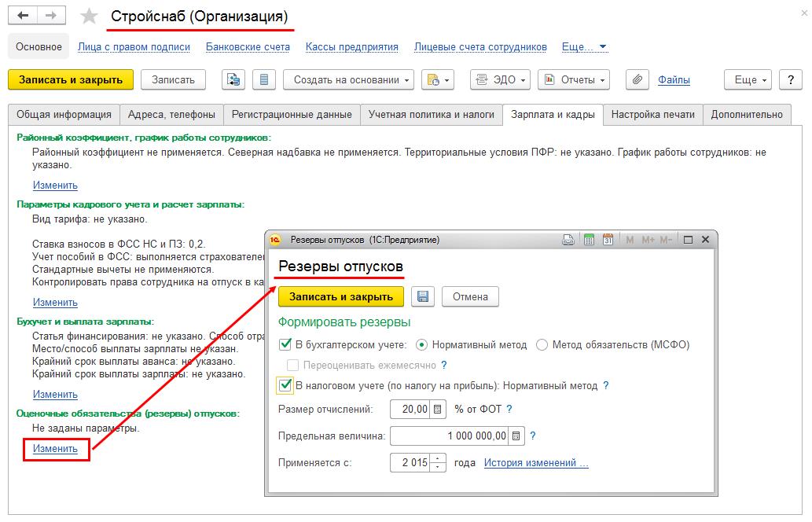Open calculator for Размер отчислений field

click(438, 409)
